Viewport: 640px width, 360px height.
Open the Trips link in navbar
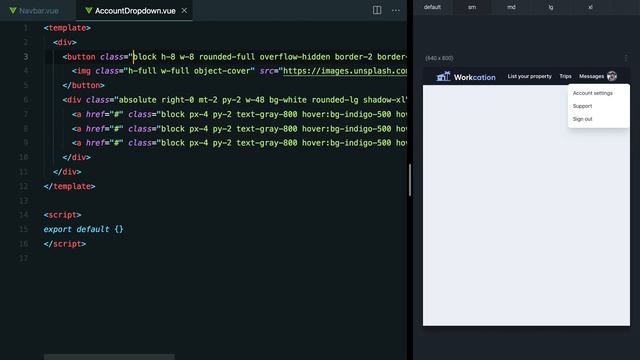565,76
